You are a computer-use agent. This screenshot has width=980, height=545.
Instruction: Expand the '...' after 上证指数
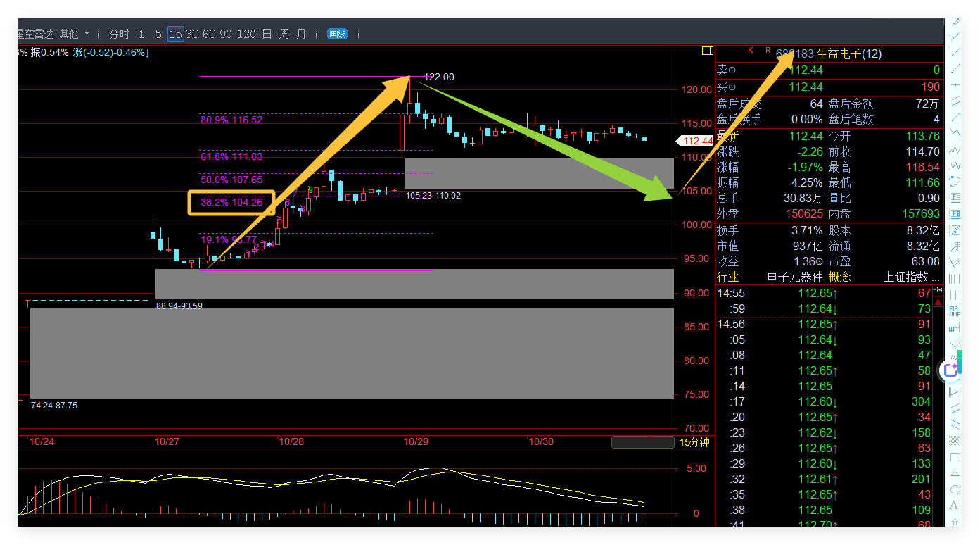[x=936, y=277]
